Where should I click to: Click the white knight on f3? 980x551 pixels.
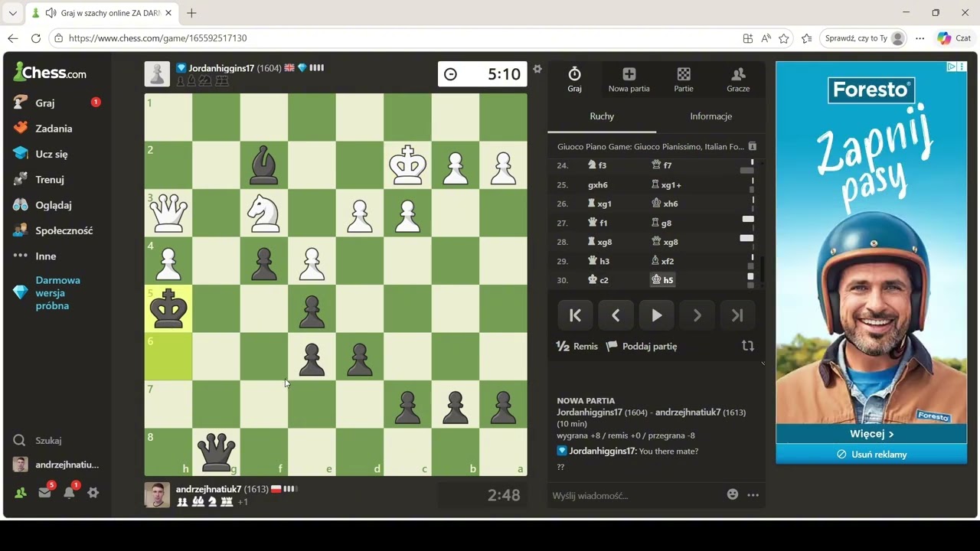point(264,213)
